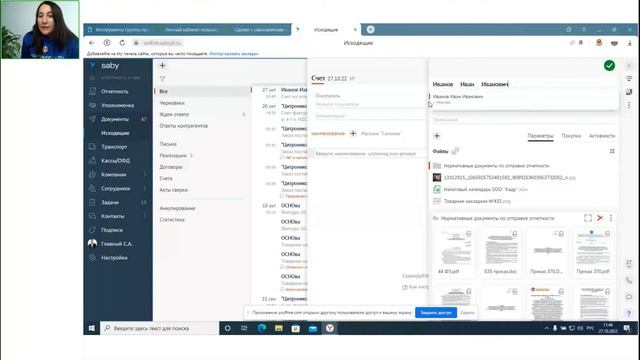Click the attach icon beside Файлы

[x=455, y=151]
